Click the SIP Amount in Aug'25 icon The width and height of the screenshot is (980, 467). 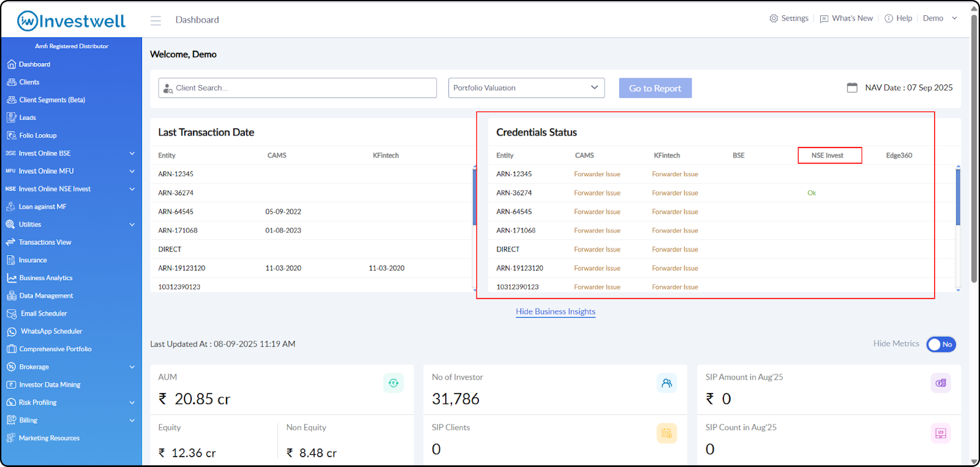pos(941,383)
